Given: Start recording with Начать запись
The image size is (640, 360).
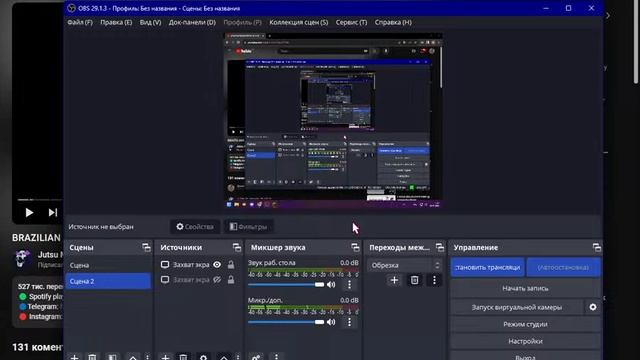Looking at the screenshot, I should click(x=525, y=288).
